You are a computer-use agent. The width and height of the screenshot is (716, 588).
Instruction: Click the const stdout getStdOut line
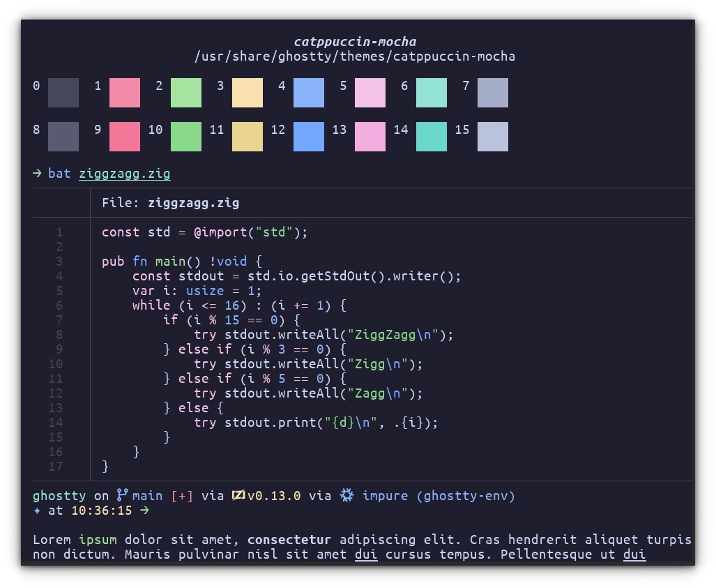(x=296, y=276)
